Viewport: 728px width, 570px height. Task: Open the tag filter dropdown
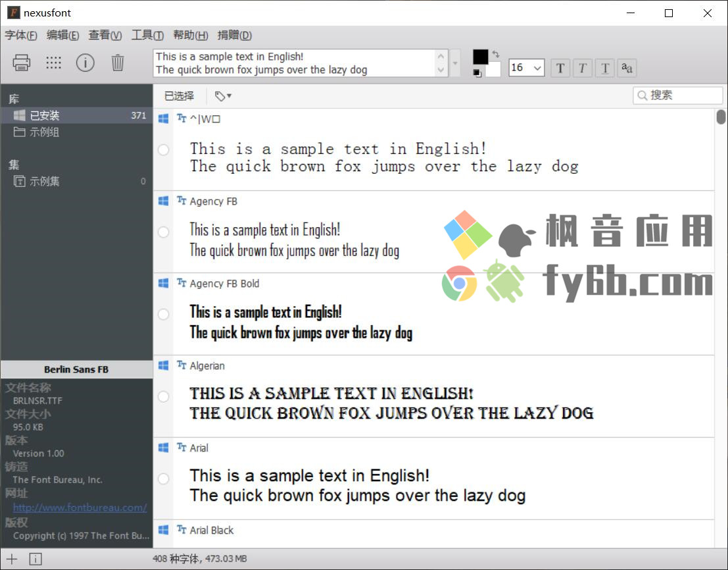point(223,96)
